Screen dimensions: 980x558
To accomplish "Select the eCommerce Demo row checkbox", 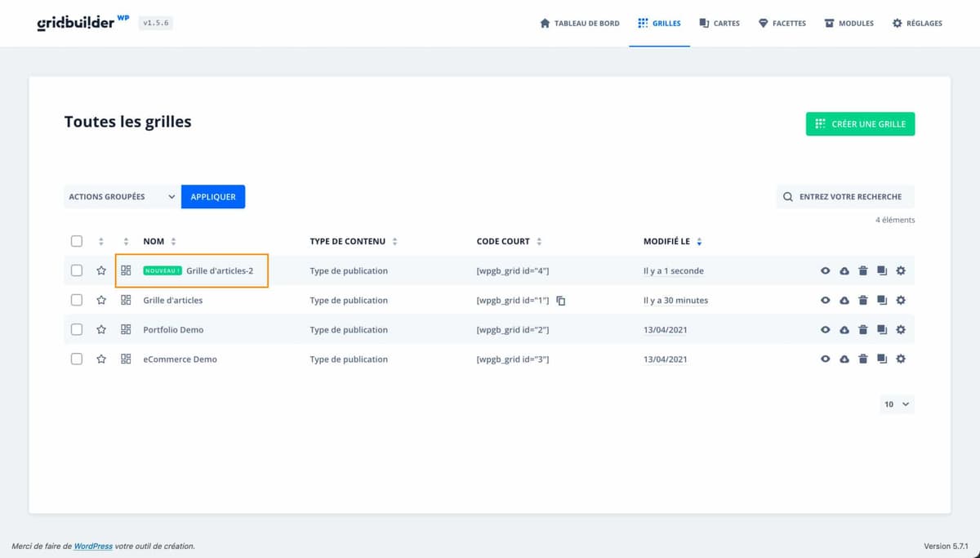I will click(77, 359).
